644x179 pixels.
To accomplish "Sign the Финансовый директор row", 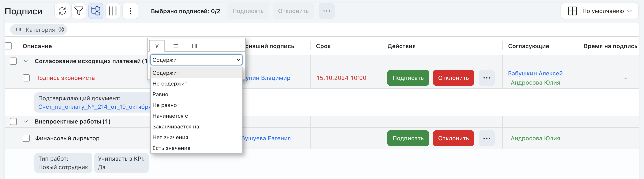I will point(408,138).
